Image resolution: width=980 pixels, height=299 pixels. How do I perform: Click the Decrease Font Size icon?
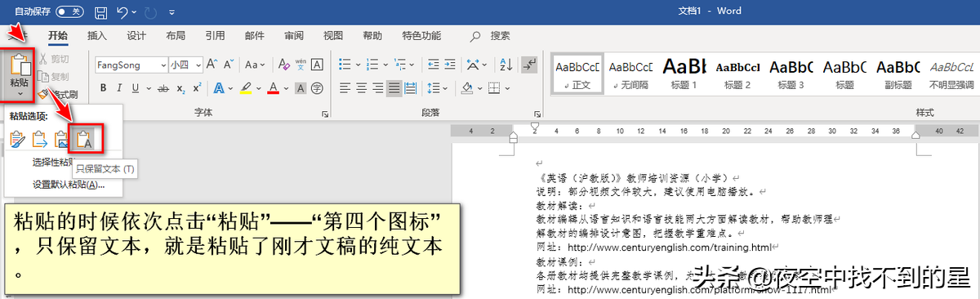tap(229, 65)
